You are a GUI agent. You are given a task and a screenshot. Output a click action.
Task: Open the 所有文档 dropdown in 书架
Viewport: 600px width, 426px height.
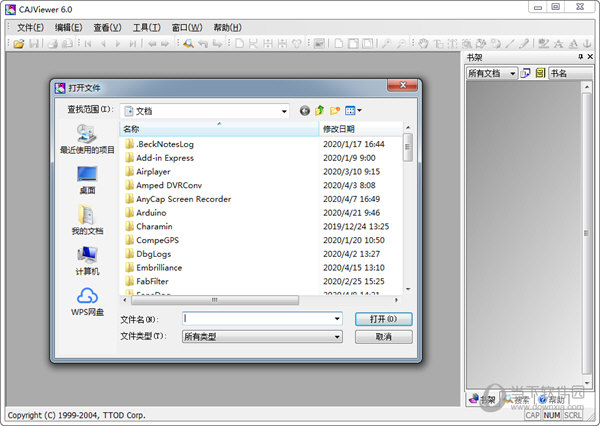coord(512,73)
